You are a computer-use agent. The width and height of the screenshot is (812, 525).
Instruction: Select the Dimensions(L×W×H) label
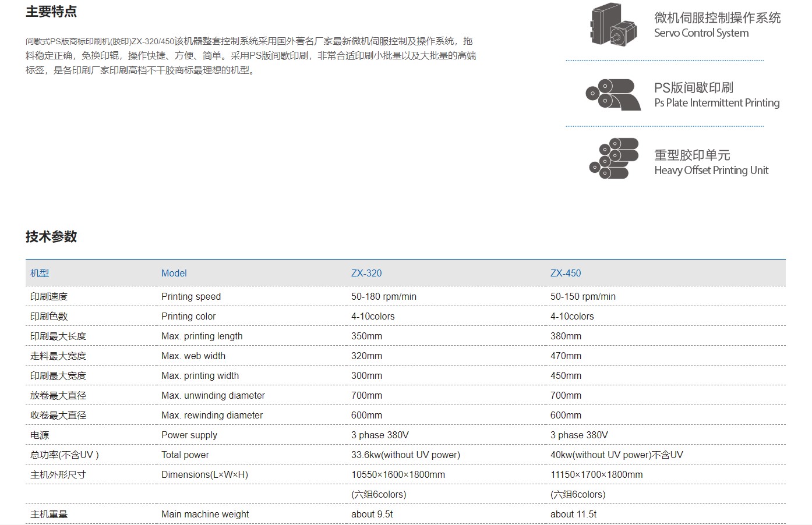pos(204,474)
